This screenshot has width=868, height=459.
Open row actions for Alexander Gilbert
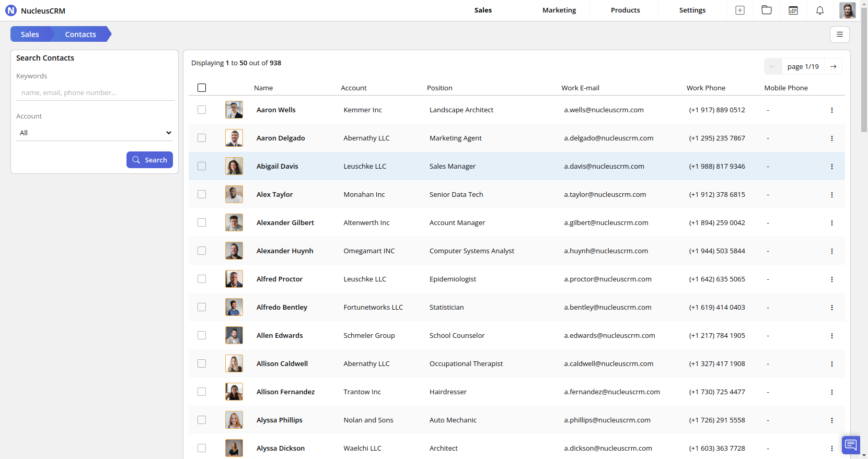832,223
